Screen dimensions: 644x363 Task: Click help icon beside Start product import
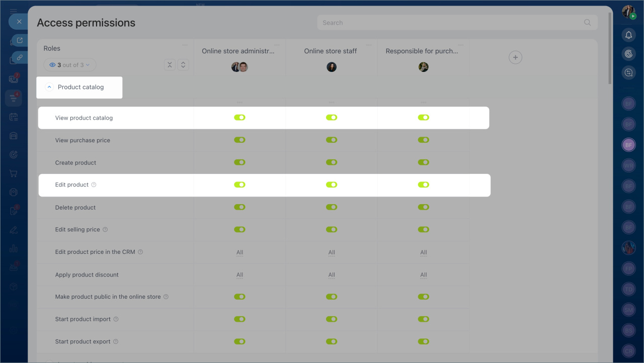116,319
